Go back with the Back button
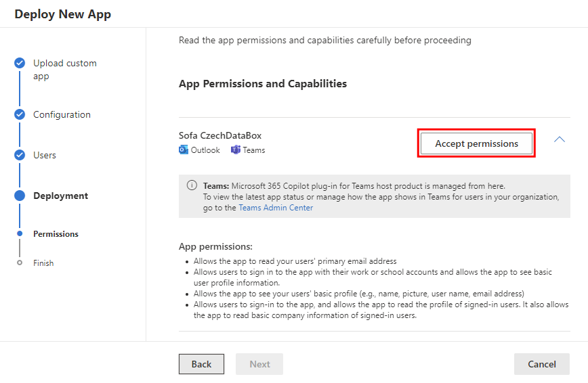The image size is (588, 383). [201, 364]
